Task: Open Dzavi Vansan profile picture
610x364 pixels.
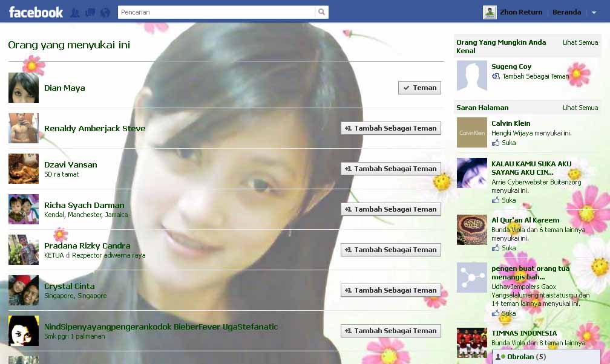Action: [24, 168]
